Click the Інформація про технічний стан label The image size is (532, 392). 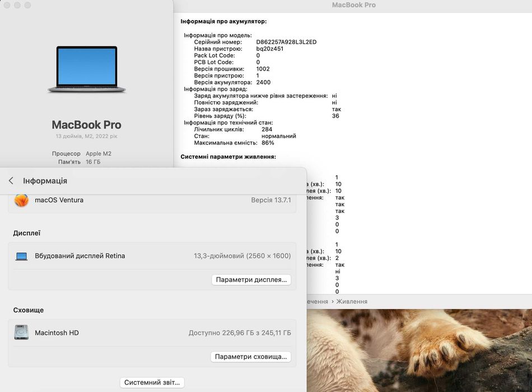coord(228,123)
